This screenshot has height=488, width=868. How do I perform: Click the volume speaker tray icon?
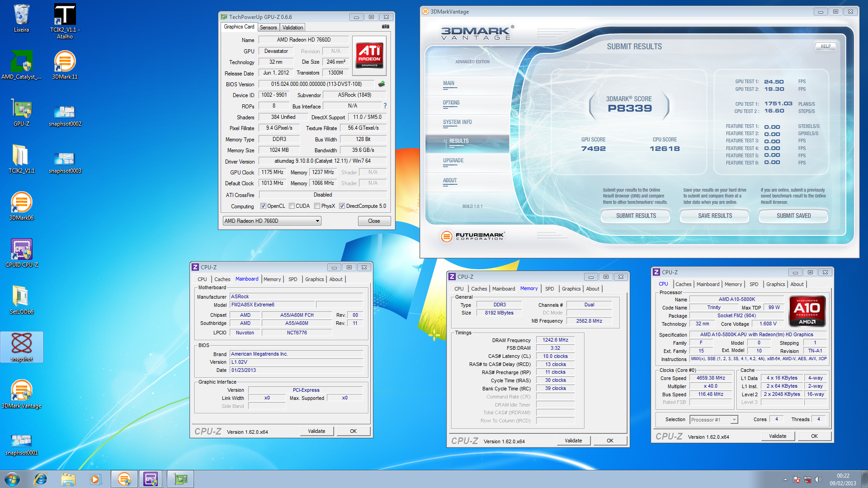(x=818, y=479)
